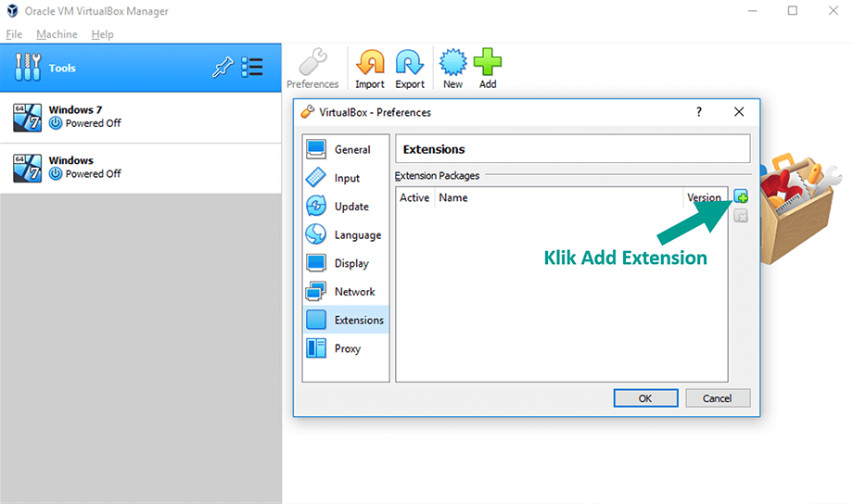Click the dialog help question mark
Image resolution: width=853 pixels, height=504 pixels.
coord(699,112)
